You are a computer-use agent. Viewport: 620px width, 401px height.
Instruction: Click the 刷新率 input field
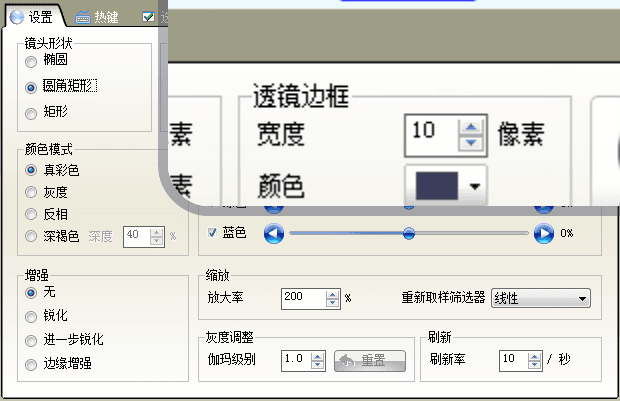(513, 361)
